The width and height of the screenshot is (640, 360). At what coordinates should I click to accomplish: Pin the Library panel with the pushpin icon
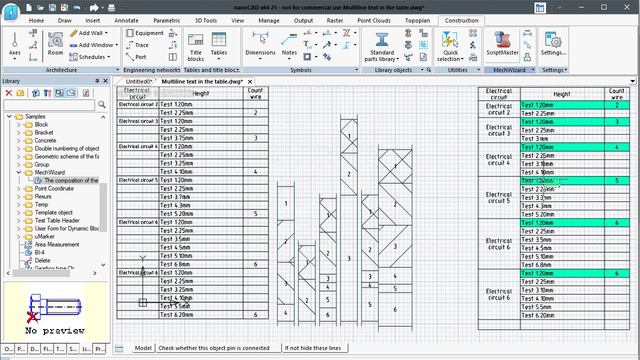[x=97, y=81]
